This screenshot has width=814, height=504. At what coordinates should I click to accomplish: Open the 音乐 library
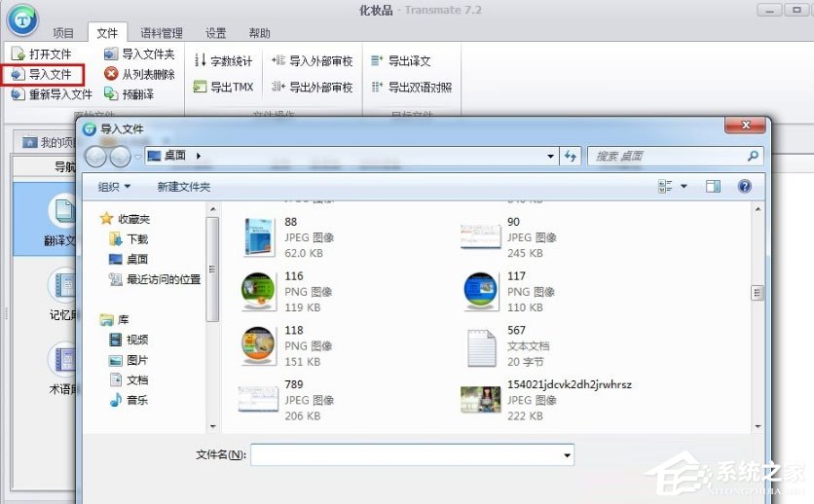(x=129, y=400)
